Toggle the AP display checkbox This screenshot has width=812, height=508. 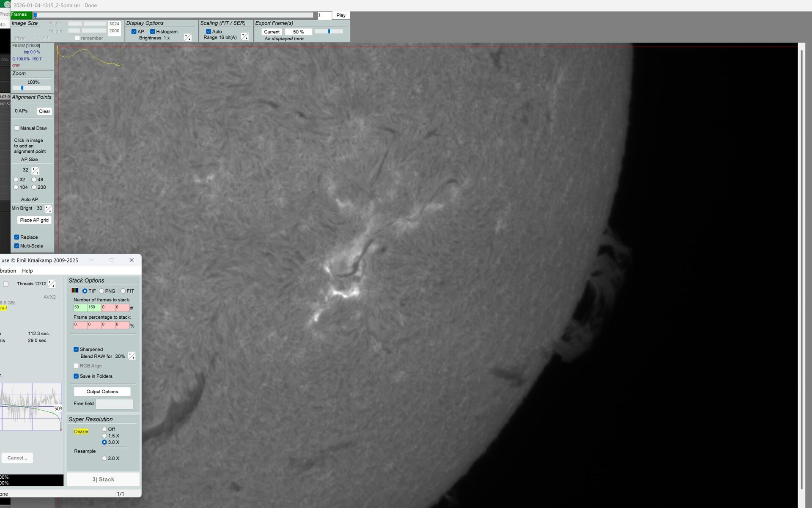pos(134,32)
